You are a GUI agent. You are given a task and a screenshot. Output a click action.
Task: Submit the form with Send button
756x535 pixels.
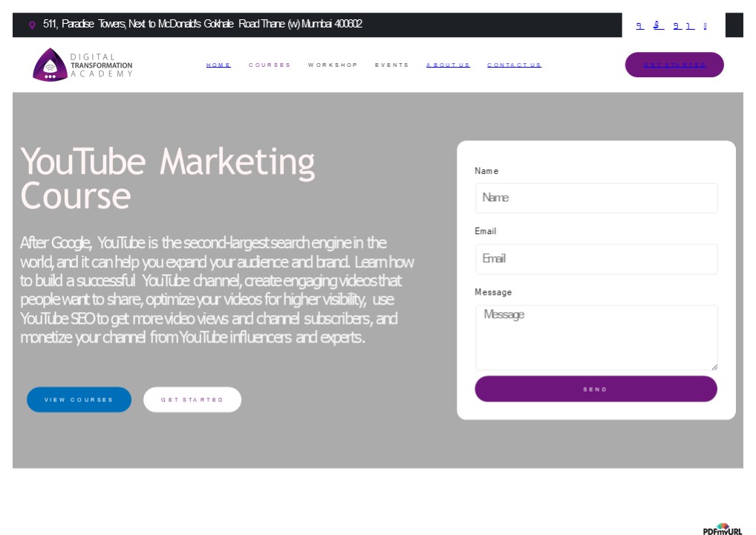596,389
